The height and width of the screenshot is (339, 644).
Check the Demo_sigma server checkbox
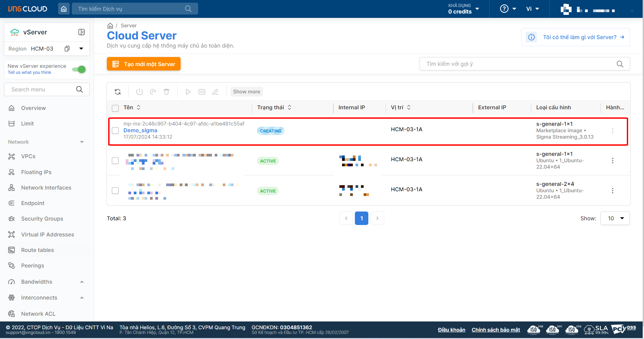115,131
